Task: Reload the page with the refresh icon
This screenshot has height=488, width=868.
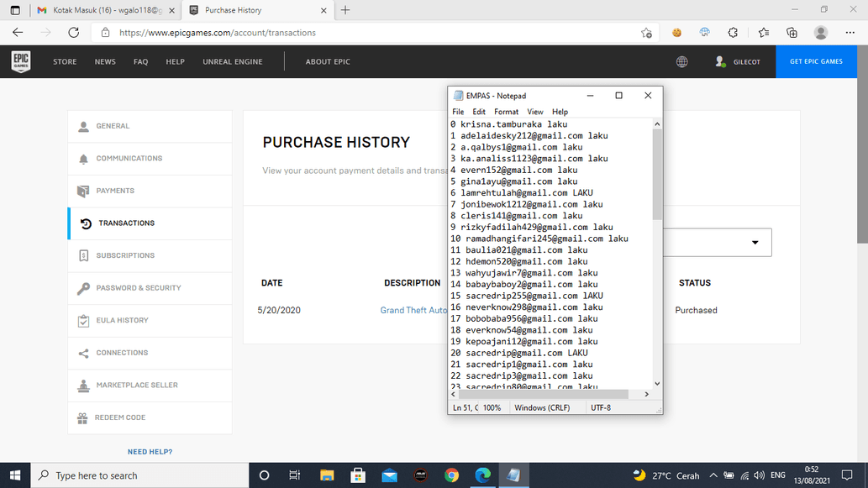Action: [74, 33]
